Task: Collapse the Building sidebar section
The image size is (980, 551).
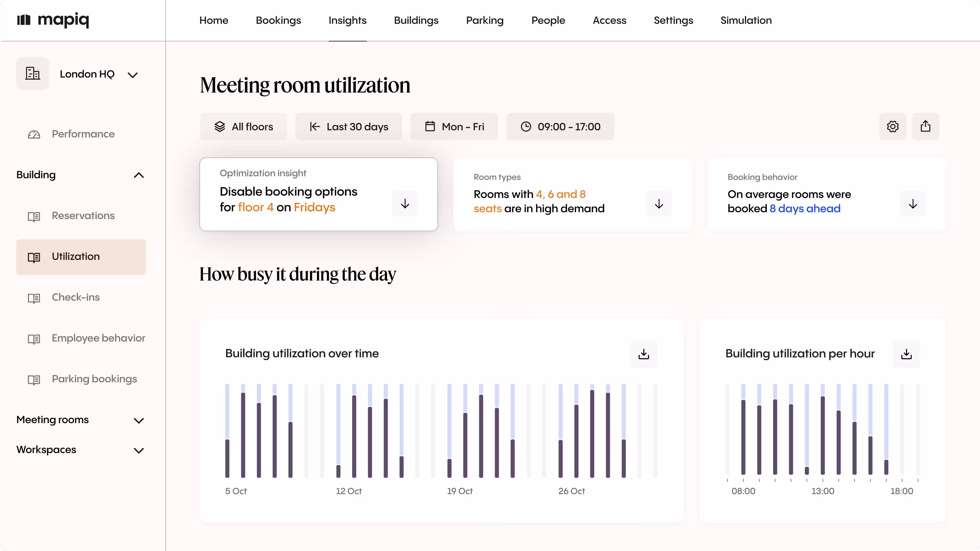Action: tap(139, 175)
